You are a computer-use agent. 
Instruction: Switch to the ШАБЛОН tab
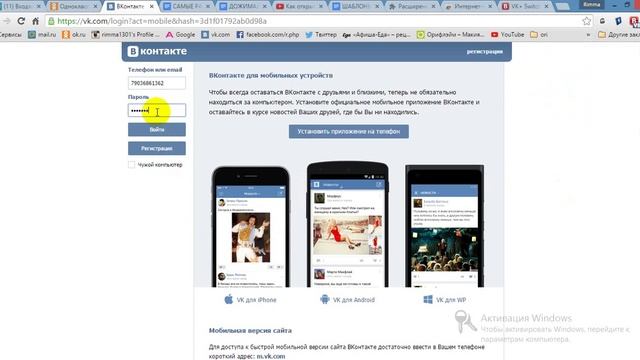(356, 7)
